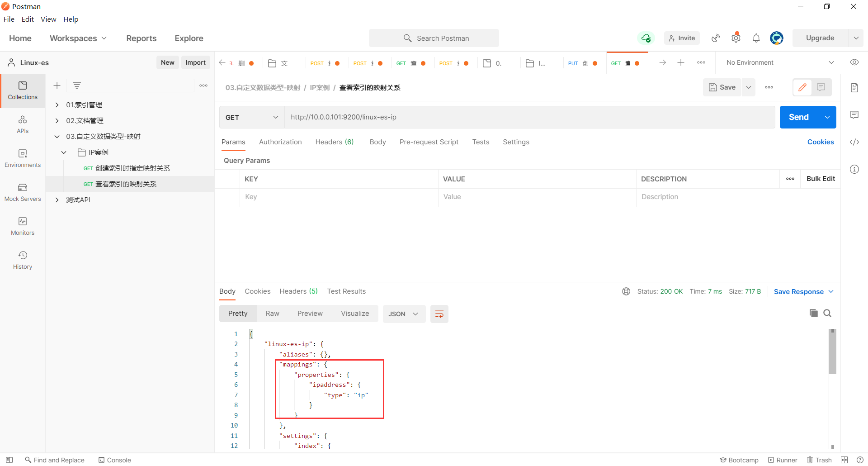The height and width of the screenshot is (466, 868).
Task: Open the Environments sidebar panel
Action: [23, 158]
